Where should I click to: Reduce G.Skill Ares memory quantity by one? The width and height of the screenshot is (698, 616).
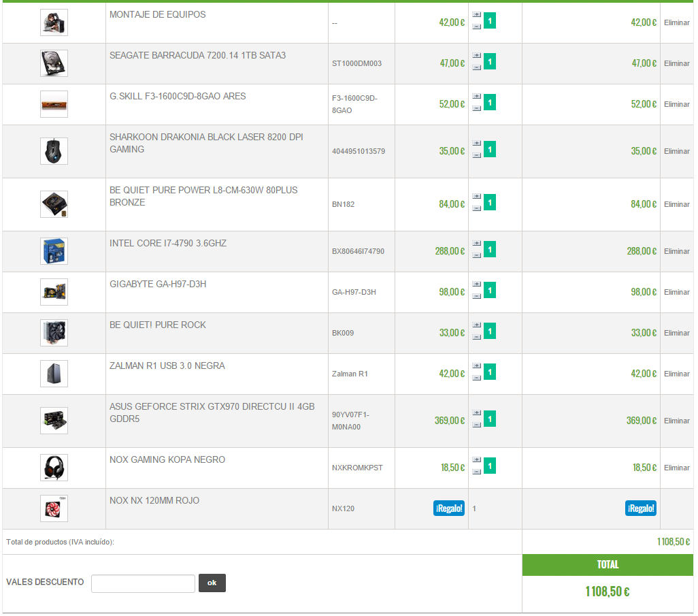point(476,108)
